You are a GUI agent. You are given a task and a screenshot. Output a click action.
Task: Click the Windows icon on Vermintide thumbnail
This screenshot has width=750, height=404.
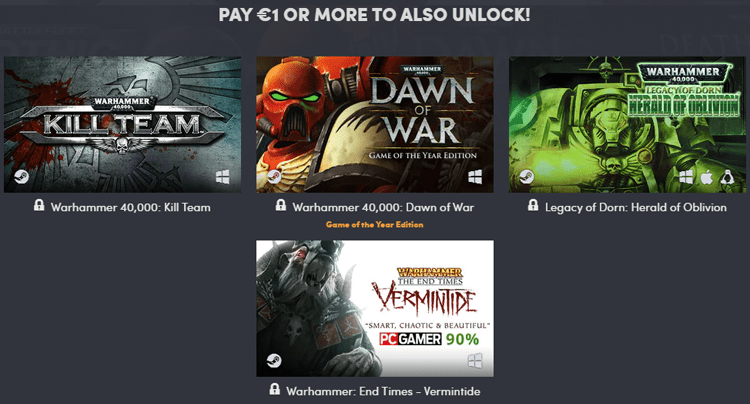pos(475,360)
